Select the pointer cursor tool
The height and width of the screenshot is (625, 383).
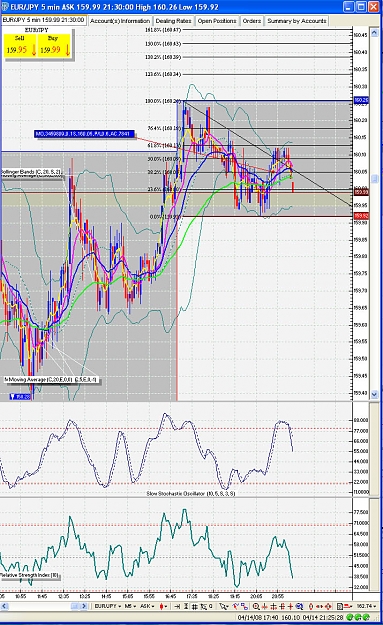coord(223,606)
